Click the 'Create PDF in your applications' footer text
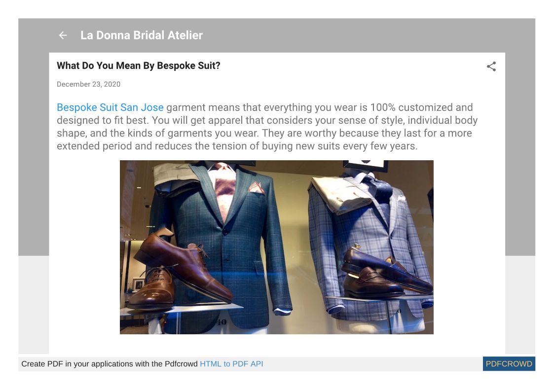 click(109, 364)
